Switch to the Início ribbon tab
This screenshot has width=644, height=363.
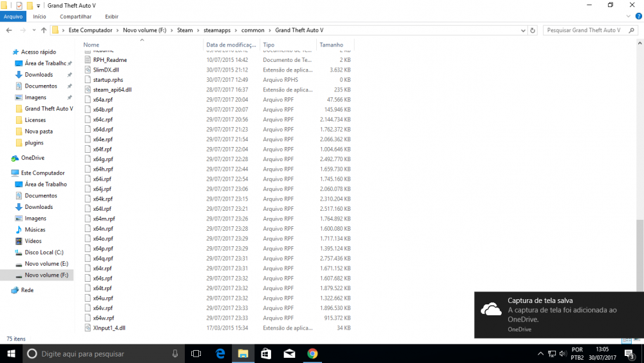39,17
